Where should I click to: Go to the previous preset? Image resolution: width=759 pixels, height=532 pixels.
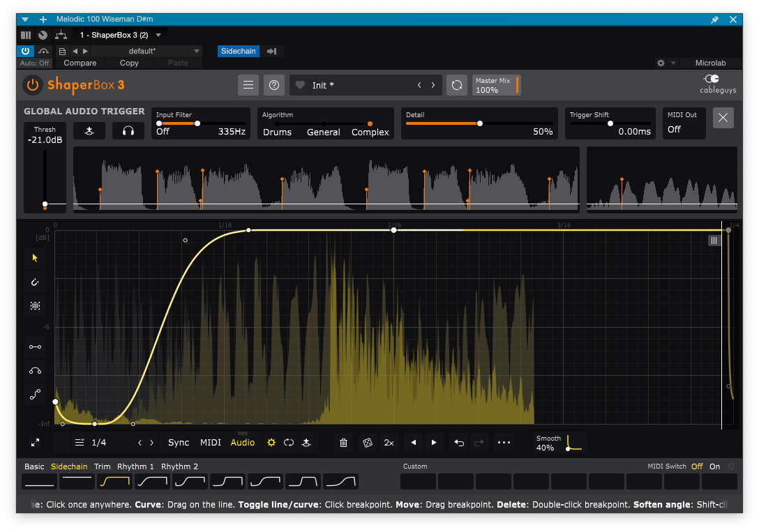[419, 85]
